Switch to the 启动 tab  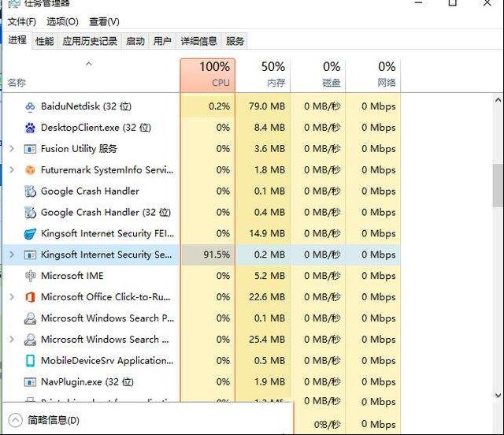(135, 41)
